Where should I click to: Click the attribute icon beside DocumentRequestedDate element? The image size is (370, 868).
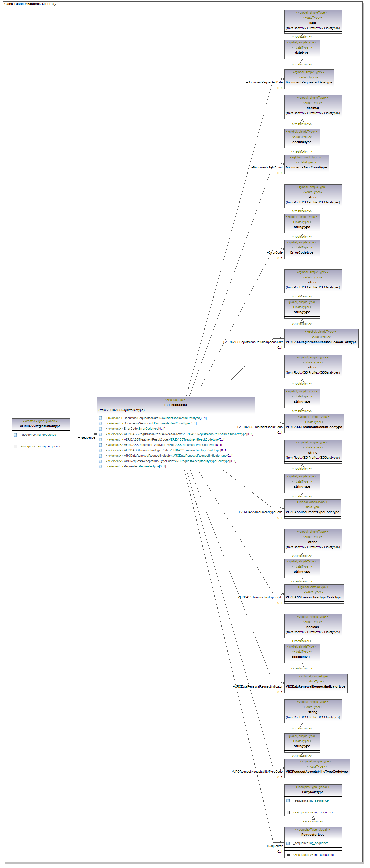(101, 418)
